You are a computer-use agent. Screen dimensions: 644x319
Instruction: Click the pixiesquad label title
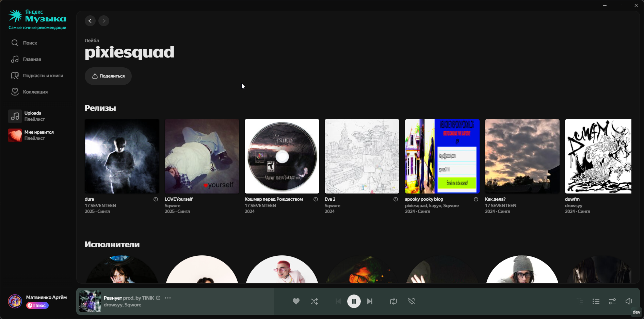point(129,52)
